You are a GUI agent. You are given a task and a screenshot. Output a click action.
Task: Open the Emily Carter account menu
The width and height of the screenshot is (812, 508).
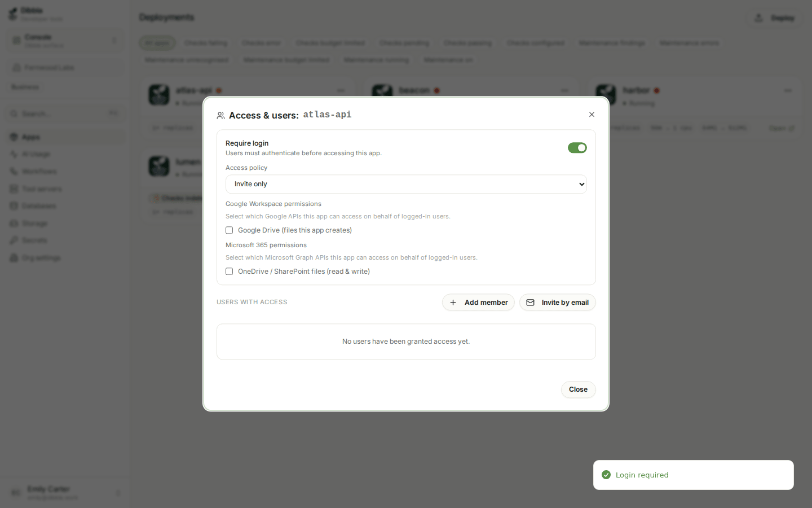click(65, 493)
